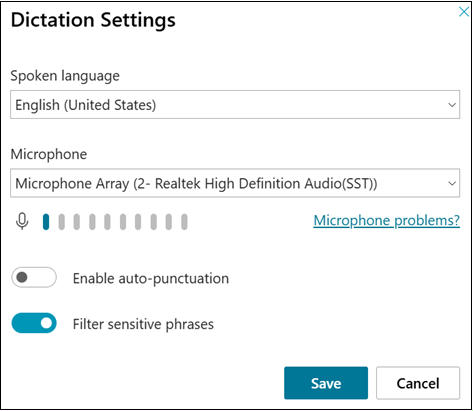Click the blue active microphone level bar
473x411 pixels.
[46, 222]
